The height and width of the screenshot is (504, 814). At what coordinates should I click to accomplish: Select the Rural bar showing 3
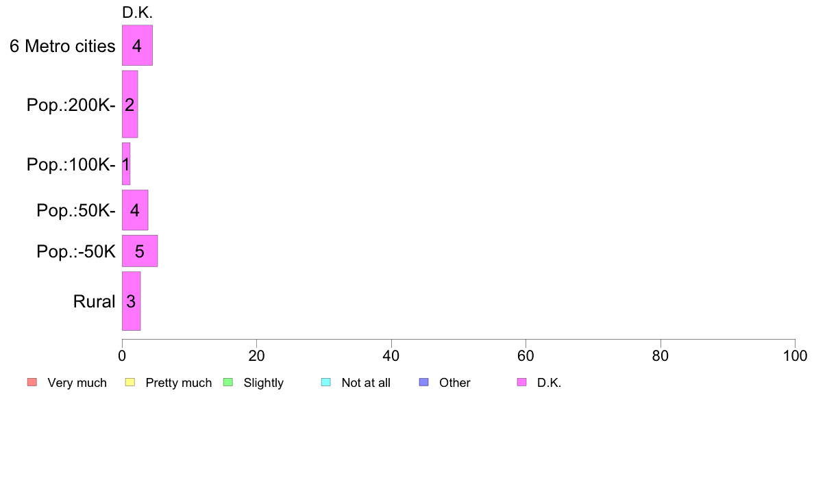tap(131, 301)
